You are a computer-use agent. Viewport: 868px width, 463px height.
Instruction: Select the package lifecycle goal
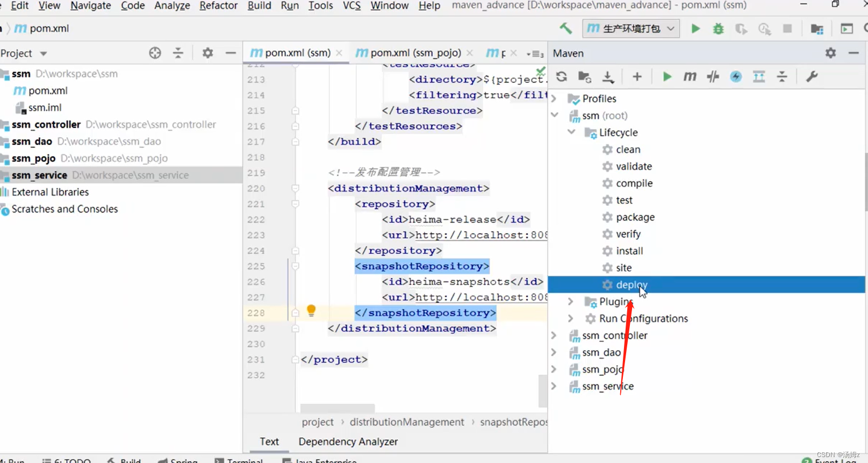pyautogui.click(x=635, y=217)
